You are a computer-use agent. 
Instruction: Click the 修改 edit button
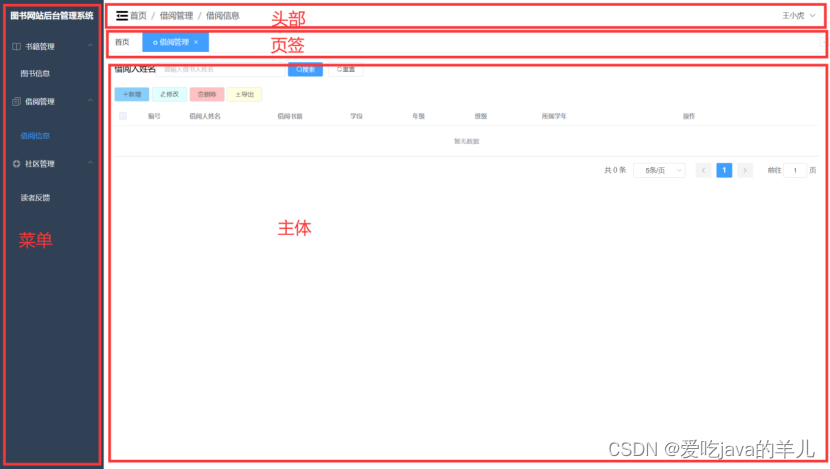click(169, 94)
